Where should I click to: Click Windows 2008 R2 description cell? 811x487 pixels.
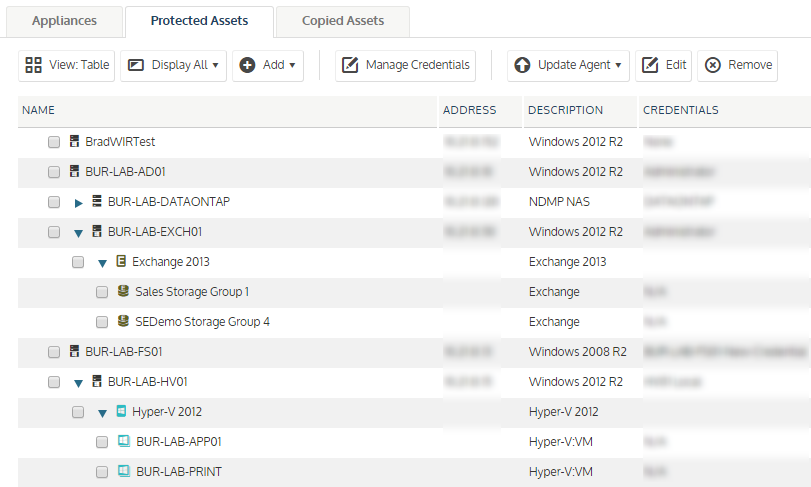[578, 352]
